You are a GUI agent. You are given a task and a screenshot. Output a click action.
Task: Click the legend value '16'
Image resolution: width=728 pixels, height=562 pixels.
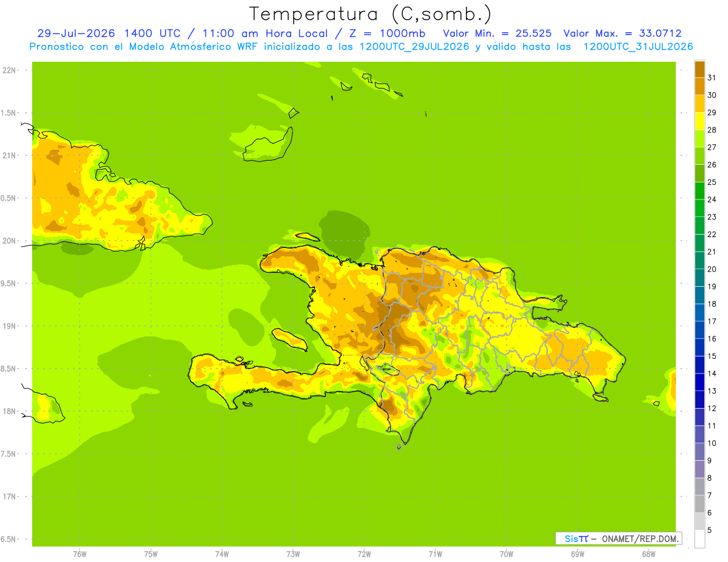tap(712, 339)
